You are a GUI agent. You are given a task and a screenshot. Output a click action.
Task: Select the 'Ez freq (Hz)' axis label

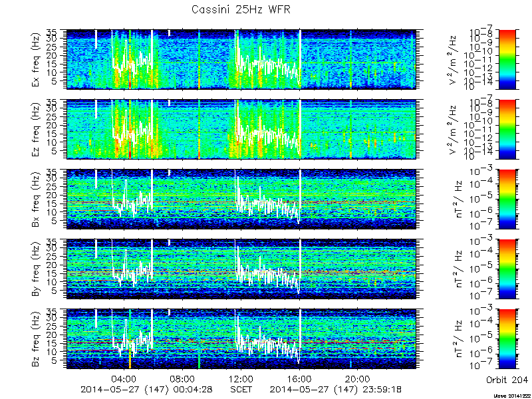36,130
